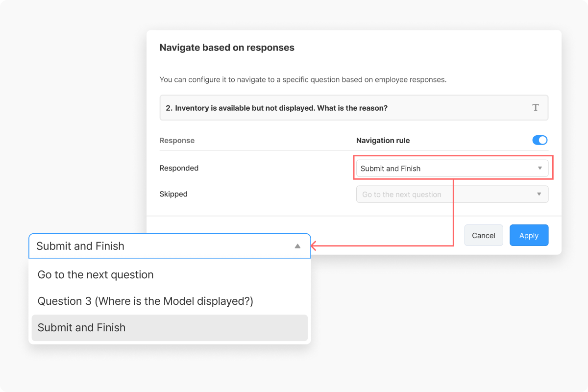This screenshot has height=392, width=588.
Task: Click the description text about employee responses
Action: pyautogui.click(x=303, y=79)
